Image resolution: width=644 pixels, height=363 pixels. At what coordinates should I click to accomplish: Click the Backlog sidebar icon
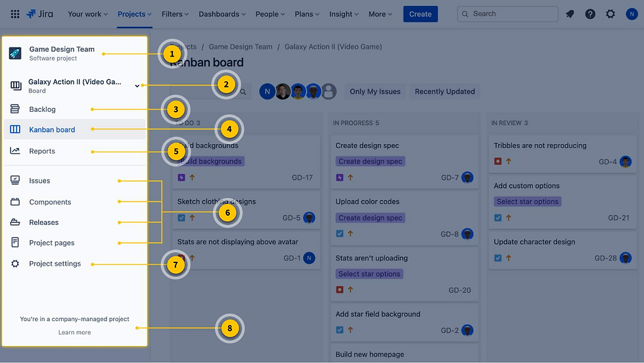tap(14, 109)
